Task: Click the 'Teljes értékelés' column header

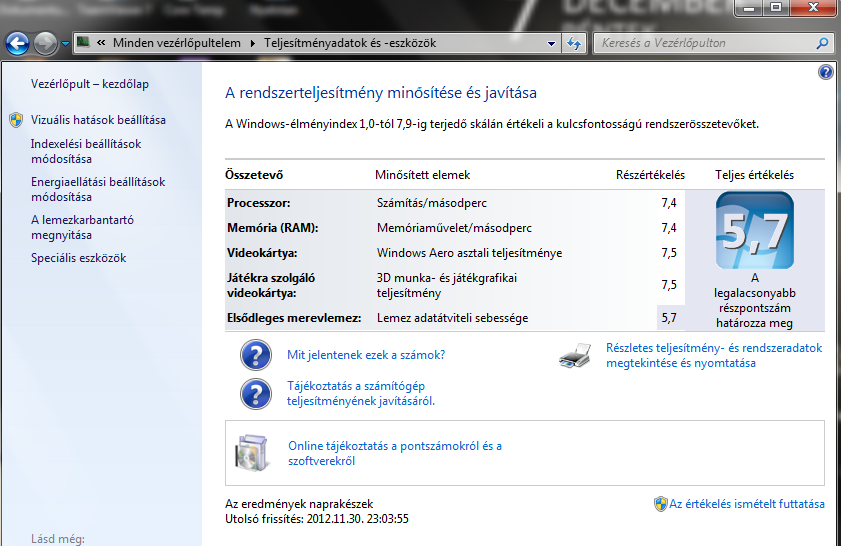Action: pyautogui.click(x=754, y=175)
